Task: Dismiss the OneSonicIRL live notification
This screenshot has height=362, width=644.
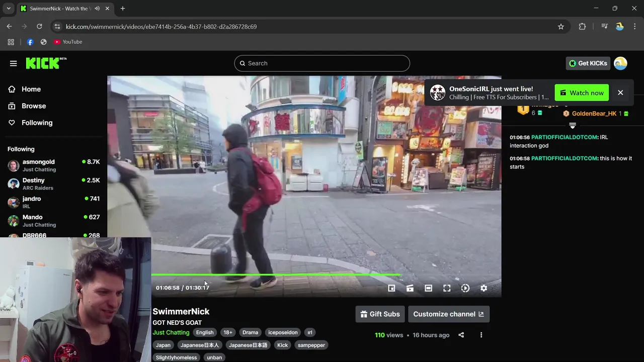Action: coord(620,93)
